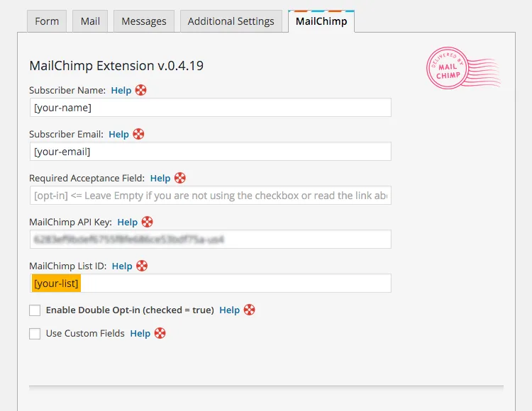Click lifebuoy icon beside Required Acceptance Field
Screen dimensions: 532x411
pyautogui.click(x=180, y=179)
